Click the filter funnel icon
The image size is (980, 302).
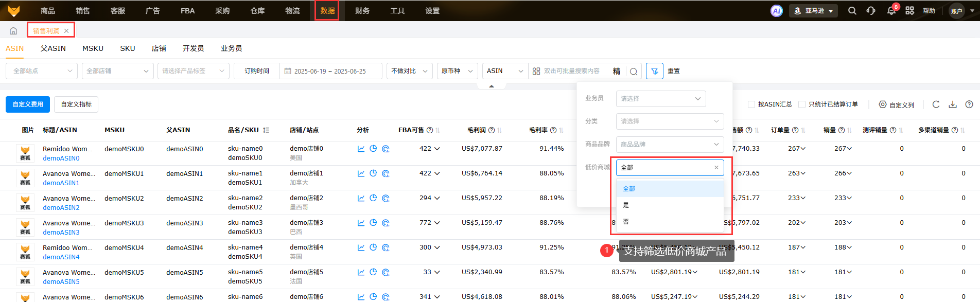coord(654,71)
